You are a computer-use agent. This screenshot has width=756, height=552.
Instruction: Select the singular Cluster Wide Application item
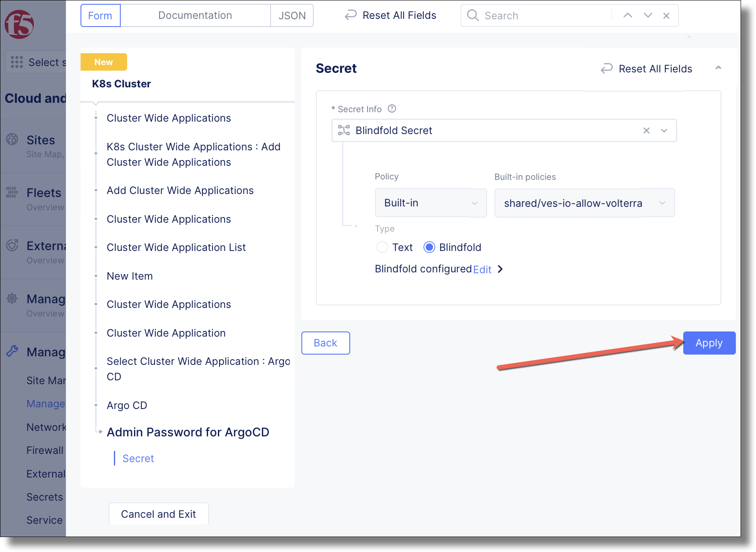pyautogui.click(x=166, y=333)
